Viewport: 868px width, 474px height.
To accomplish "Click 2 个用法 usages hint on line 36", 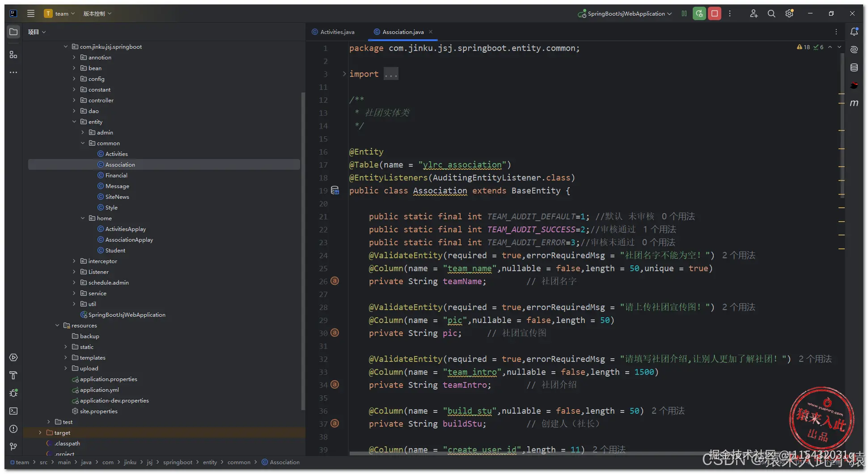I will pyautogui.click(x=668, y=411).
